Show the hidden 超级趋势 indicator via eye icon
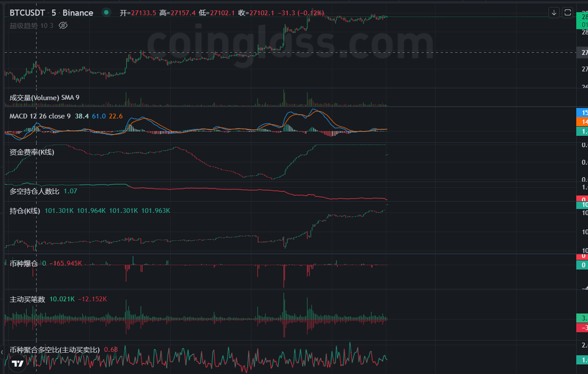Screen dimensions: 588x374 tap(63, 25)
